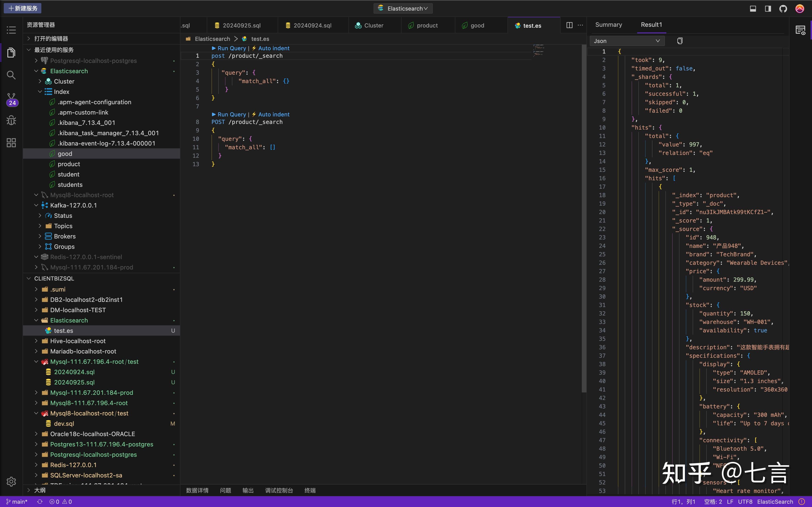Select the outline list icon in activity bar

(x=11, y=30)
